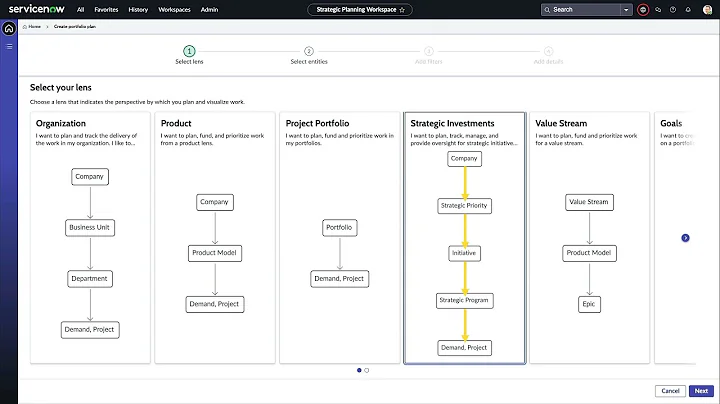
Task: Click the workspace home icon in sidebar
Action: pyautogui.click(x=9, y=28)
